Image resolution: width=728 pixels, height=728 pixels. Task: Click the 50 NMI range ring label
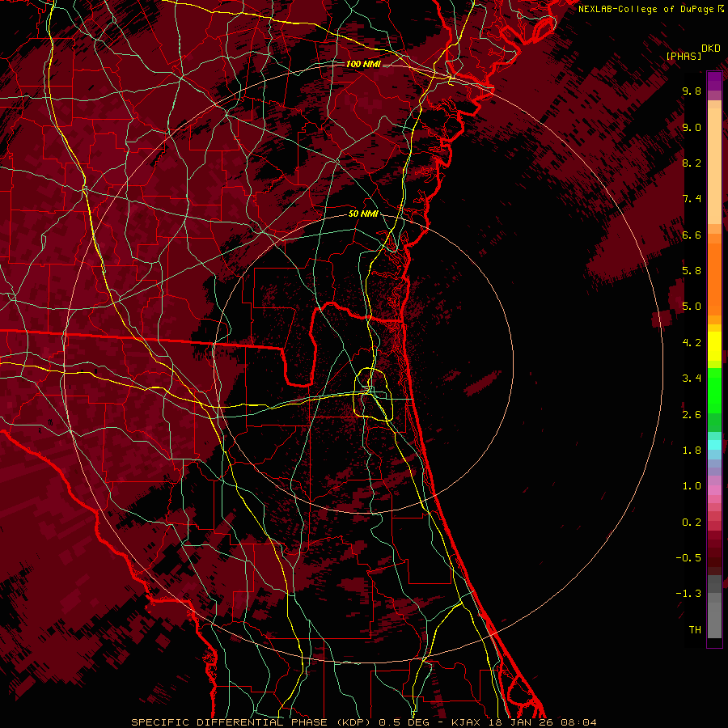tap(363, 214)
